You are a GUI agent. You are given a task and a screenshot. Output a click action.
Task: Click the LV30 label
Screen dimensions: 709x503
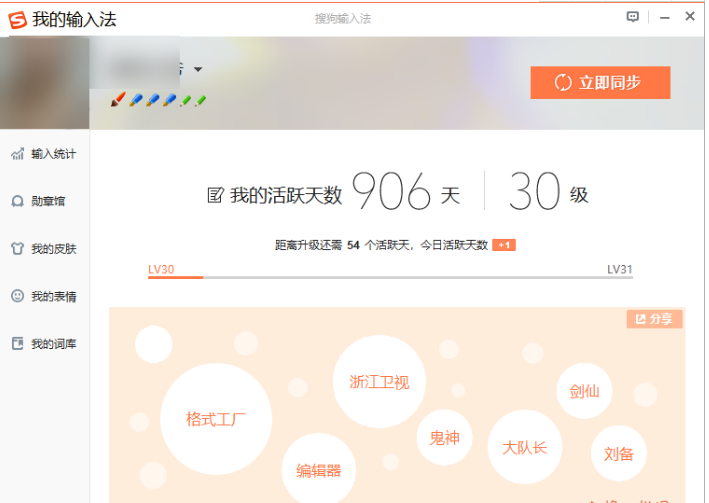tap(161, 269)
